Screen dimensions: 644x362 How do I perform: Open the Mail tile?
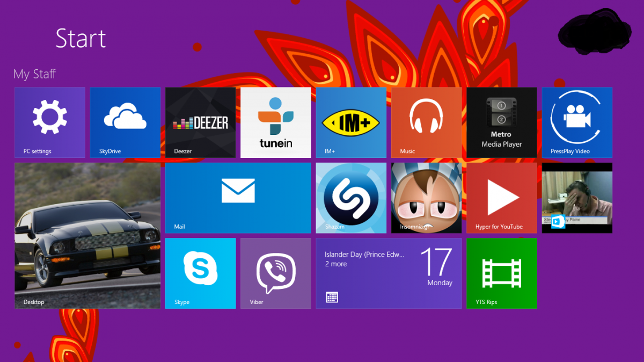tap(238, 198)
